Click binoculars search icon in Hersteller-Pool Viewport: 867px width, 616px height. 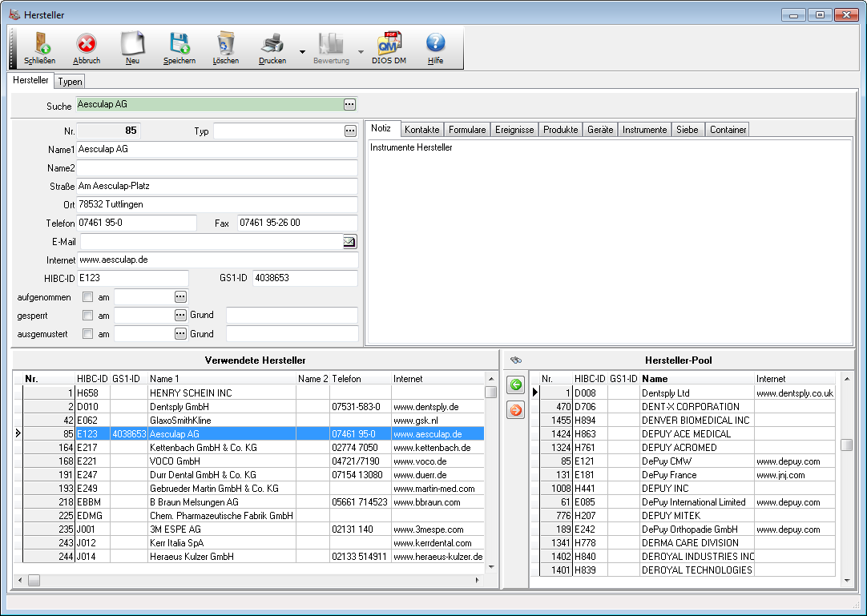coord(516,360)
